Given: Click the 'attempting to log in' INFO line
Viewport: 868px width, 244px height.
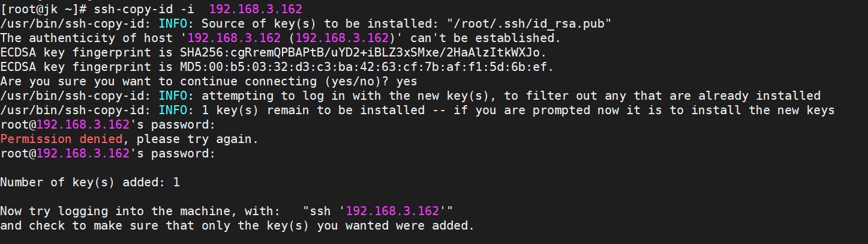Looking at the screenshot, I should coord(410,96).
